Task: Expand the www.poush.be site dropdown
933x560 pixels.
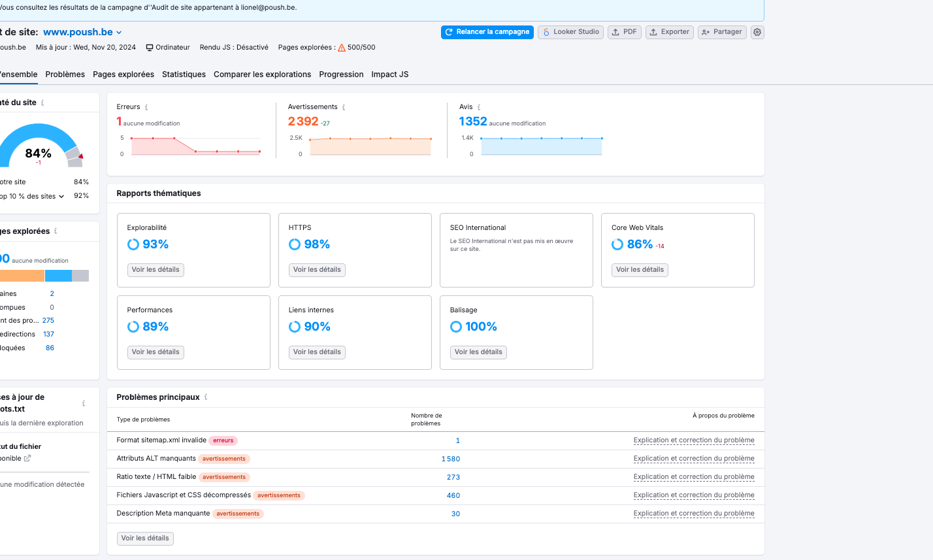Action: (119, 33)
